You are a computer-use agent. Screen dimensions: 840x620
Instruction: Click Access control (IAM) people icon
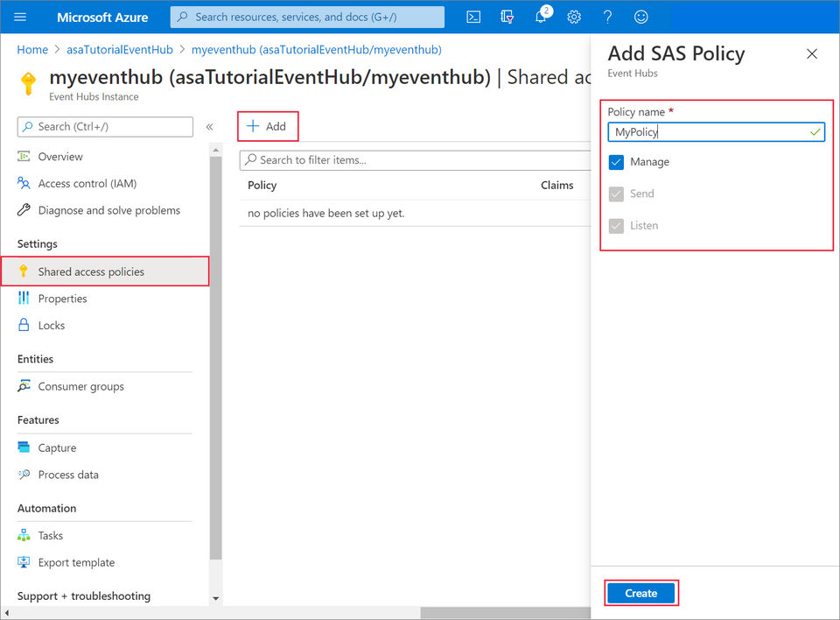pyautogui.click(x=24, y=183)
